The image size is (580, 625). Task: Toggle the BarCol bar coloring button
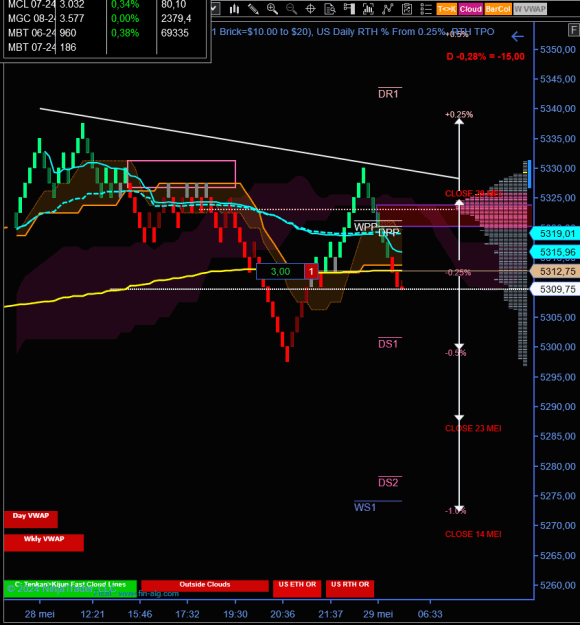(x=498, y=9)
